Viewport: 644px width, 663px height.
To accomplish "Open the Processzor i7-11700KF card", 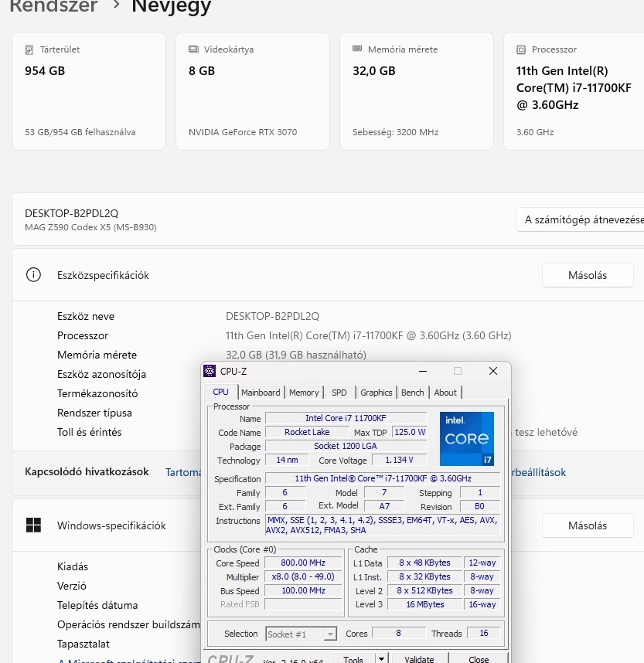I will tap(574, 91).
